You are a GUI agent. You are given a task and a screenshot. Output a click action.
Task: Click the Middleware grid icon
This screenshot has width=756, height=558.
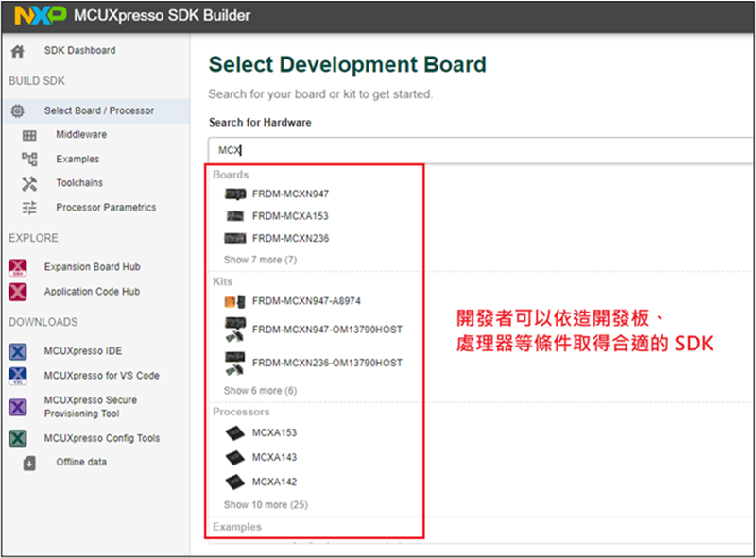click(29, 136)
